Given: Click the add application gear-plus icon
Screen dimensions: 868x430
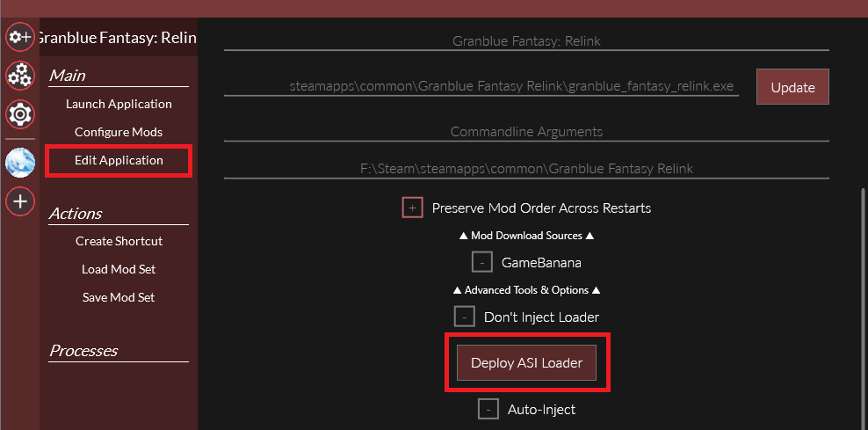Looking at the screenshot, I should [x=20, y=37].
